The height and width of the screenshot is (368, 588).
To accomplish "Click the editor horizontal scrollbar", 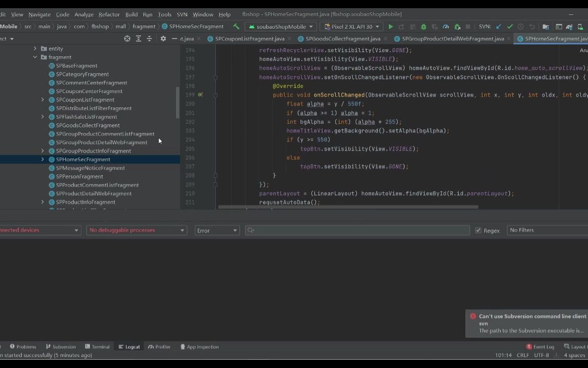I will point(348,207).
